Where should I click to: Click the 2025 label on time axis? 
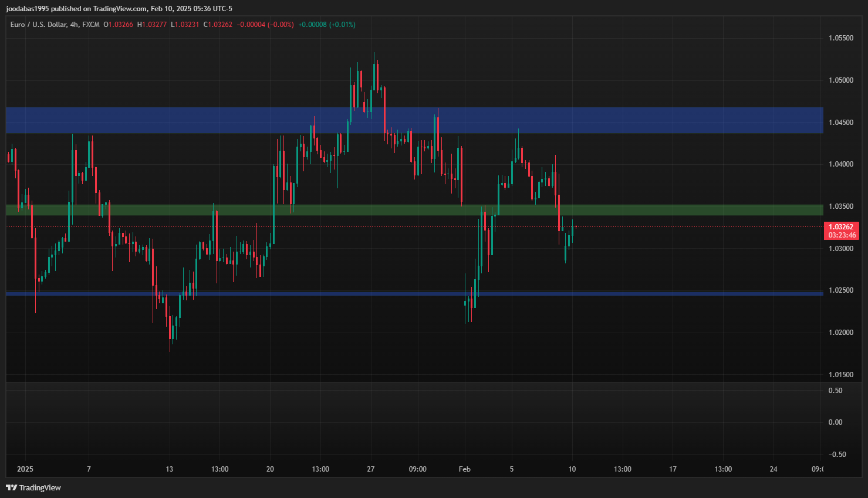[25, 469]
